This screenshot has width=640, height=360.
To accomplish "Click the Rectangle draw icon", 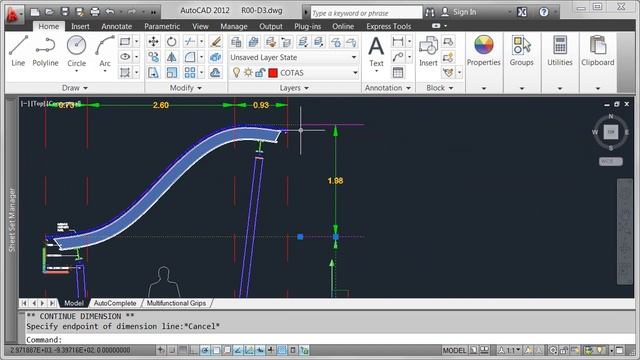I will click(x=125, y=41).
